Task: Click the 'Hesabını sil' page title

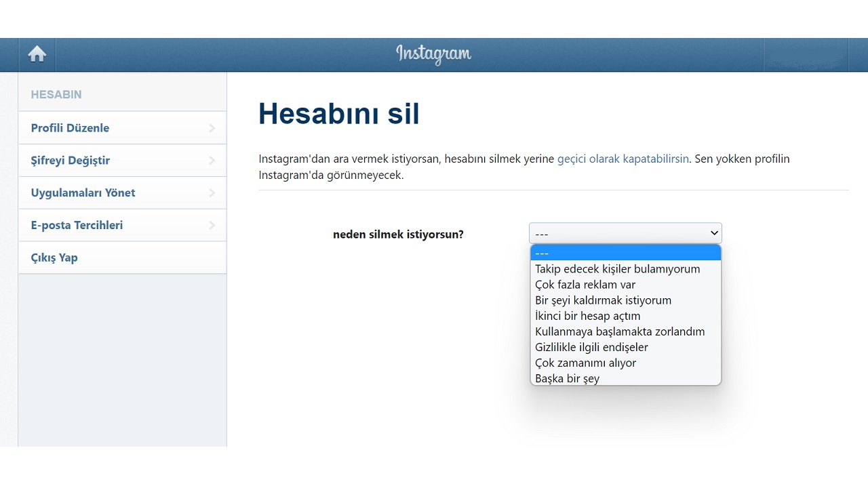Action: click(339, 114)
